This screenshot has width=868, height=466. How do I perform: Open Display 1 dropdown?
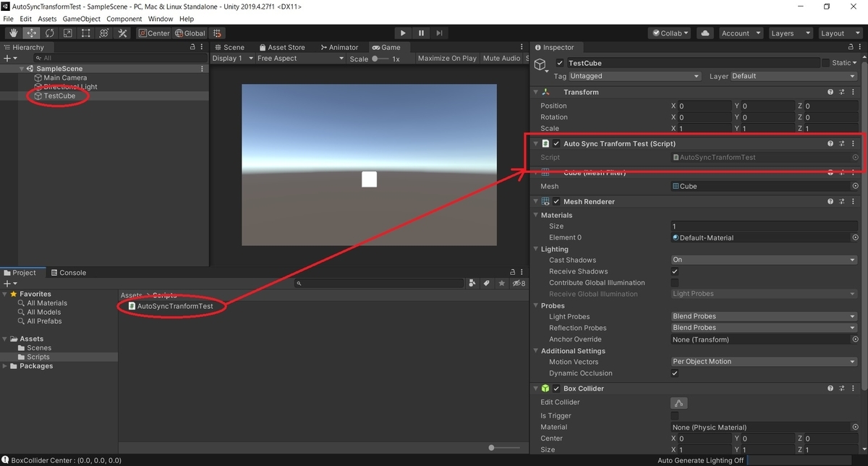click(233, 59)
